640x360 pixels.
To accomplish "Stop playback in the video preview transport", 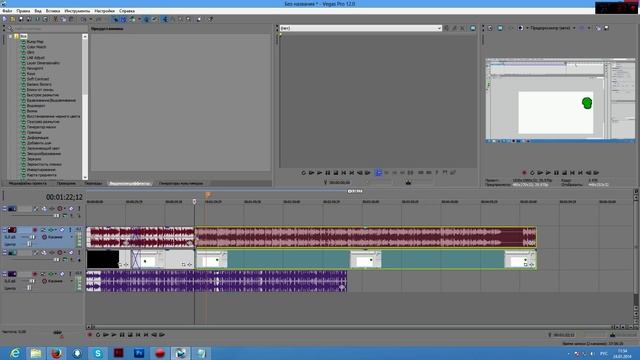I will [x=564, y=173].
